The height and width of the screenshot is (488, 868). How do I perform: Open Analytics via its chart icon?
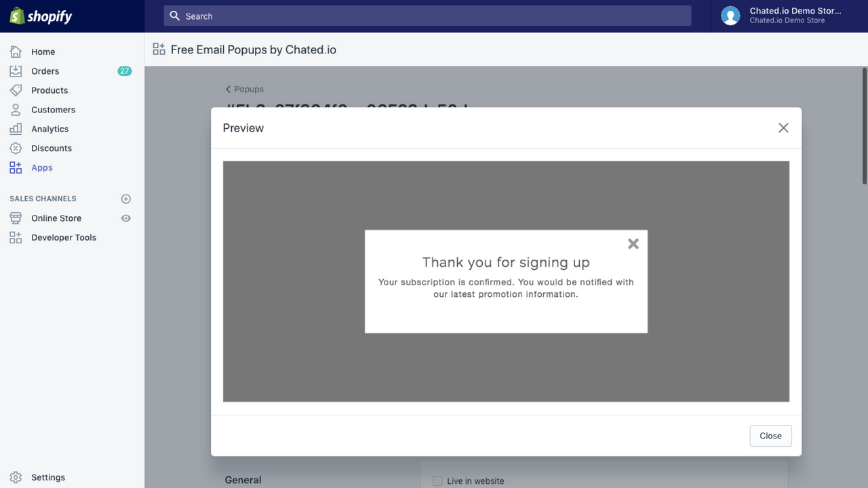coord(15,129)
